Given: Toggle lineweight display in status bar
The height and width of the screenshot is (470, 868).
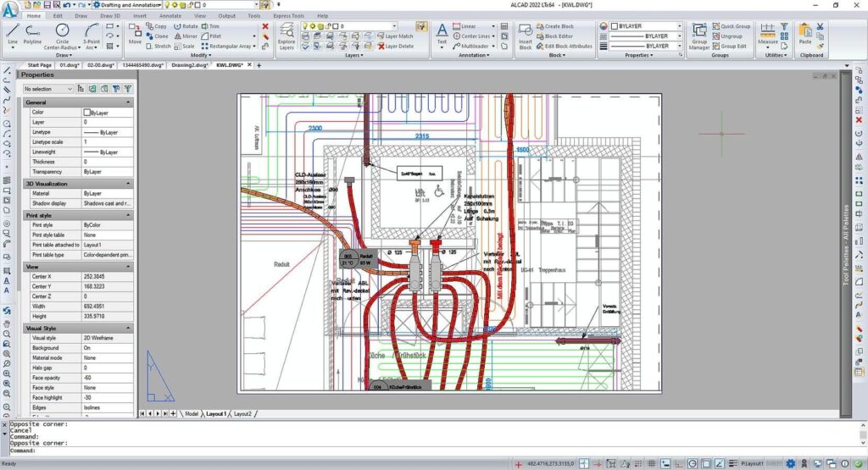Looking at the screenshot, I should tap(732, 464).
